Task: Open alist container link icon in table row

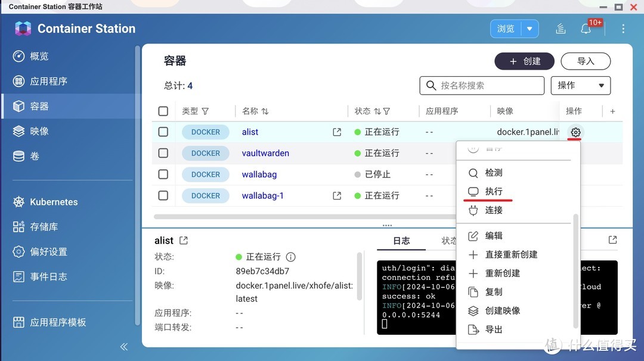Action: coord(337,132)
